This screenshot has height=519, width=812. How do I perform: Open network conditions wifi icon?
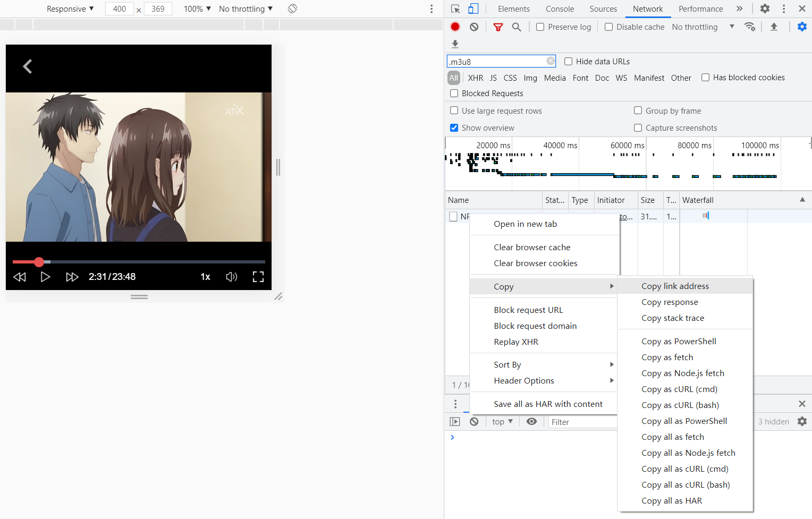click(750, 27)
